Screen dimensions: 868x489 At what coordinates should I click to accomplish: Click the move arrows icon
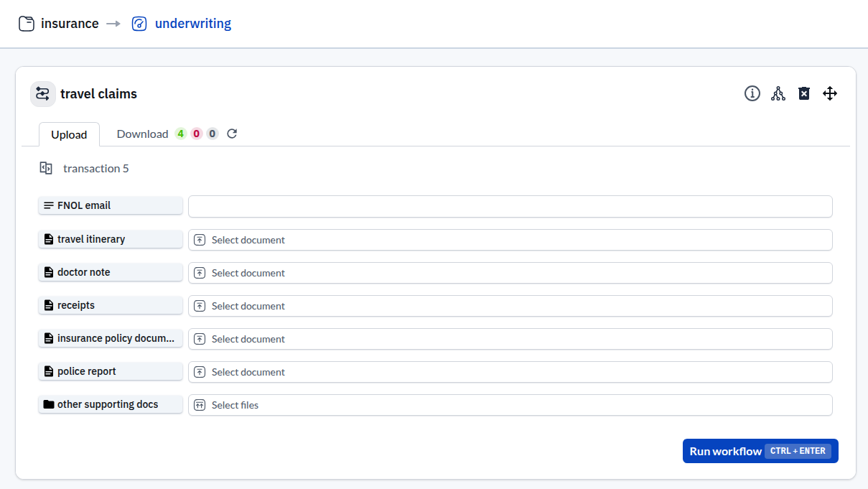pyautogui.click(x=830, y=93)
